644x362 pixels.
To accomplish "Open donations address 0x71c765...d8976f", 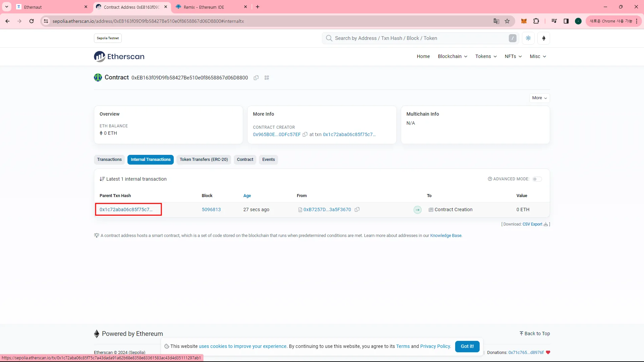I will [x=526, y=353].
